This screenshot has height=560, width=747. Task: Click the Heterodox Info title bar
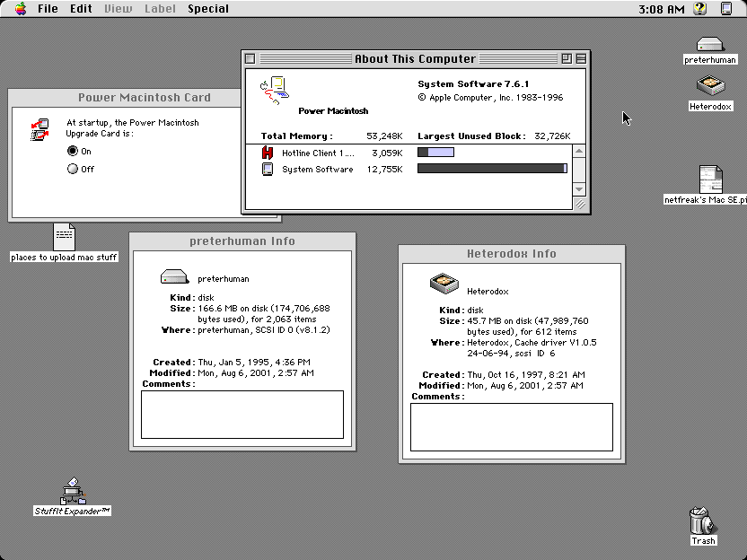pos(512,253)
